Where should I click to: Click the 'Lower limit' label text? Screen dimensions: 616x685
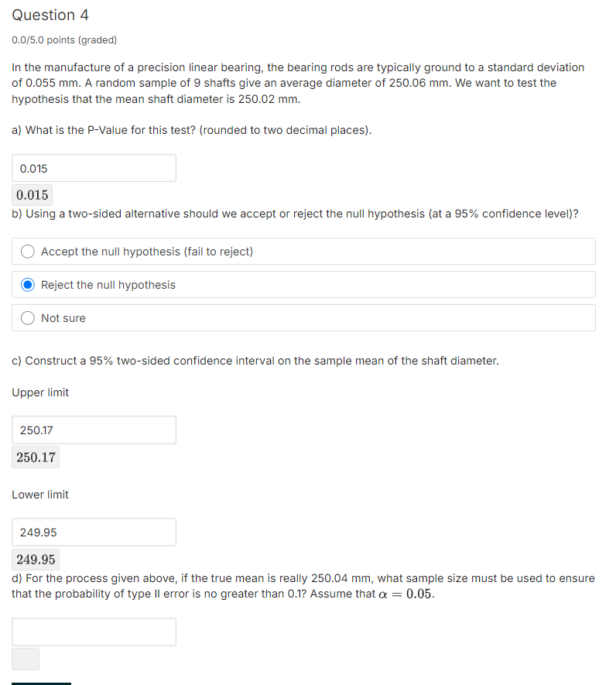pyautogui.click(x=39, y=495)
